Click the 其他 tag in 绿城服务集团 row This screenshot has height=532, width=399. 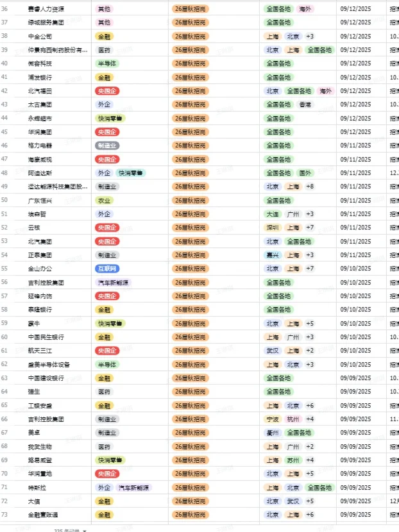[x=104, y=22]
